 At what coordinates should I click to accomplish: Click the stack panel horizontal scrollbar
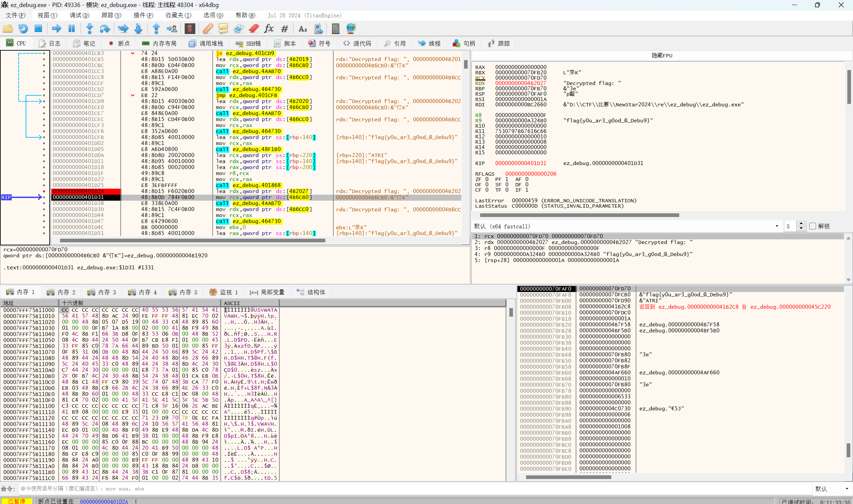point(568,477)
